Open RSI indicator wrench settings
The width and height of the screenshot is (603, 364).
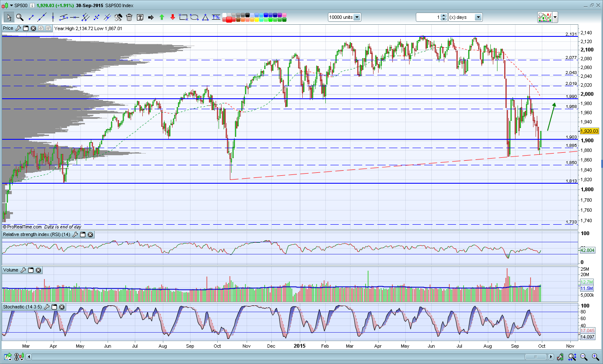[x=75, y=235]
